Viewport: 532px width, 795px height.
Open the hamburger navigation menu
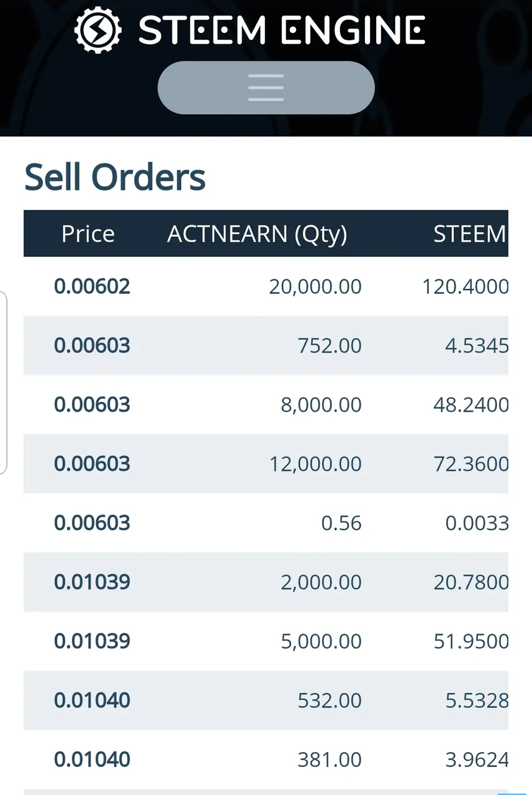[266, 88]
